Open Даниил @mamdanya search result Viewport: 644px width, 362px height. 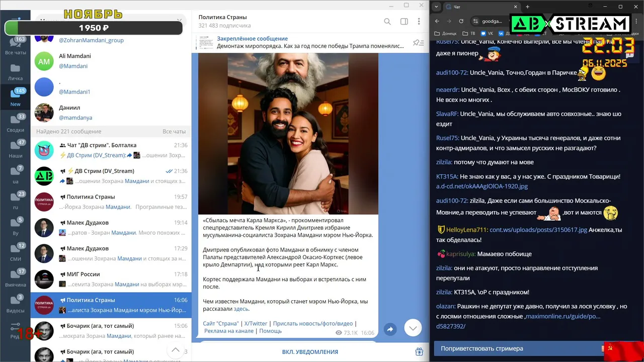(x=111, y=113)
